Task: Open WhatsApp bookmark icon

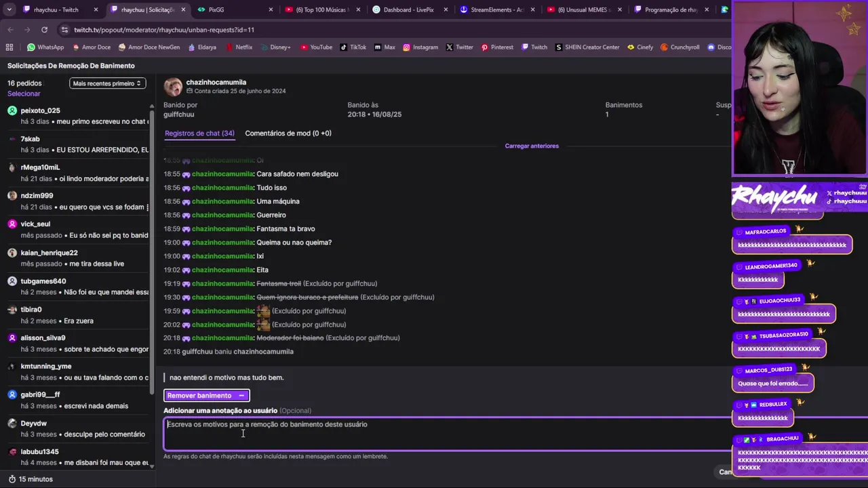Action: pos(31,47)
